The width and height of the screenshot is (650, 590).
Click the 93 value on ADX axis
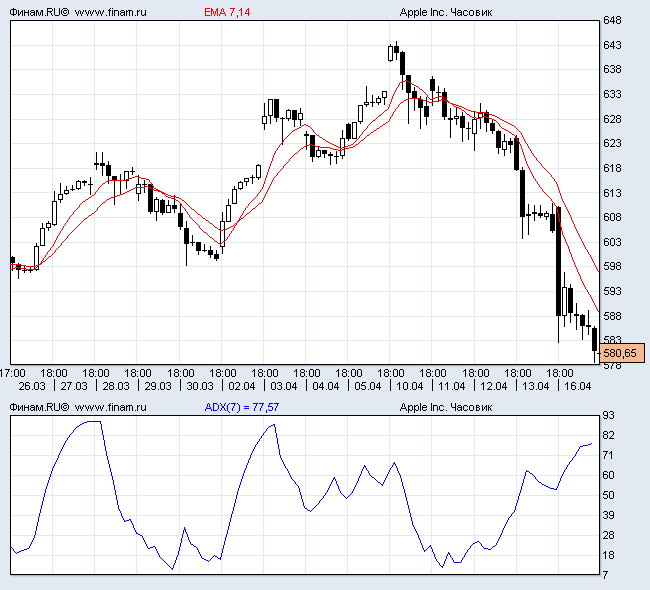click(609, 415)
